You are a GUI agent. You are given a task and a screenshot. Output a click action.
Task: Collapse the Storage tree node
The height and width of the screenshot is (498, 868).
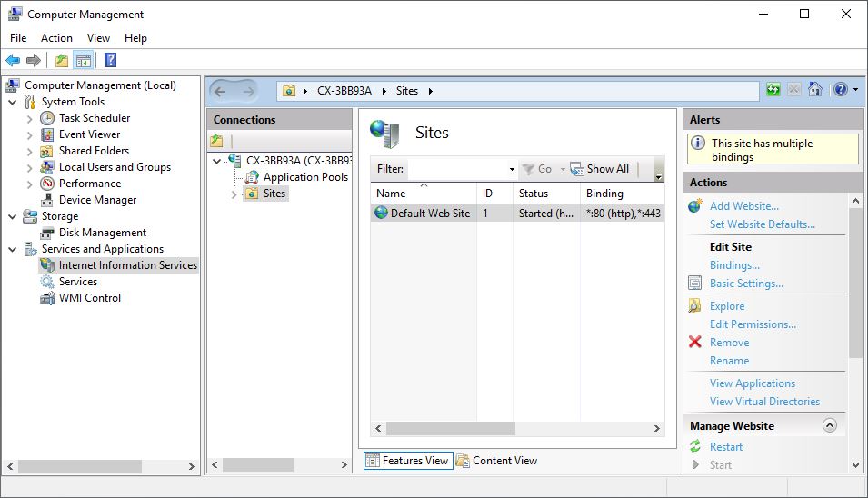pos(12,216)
